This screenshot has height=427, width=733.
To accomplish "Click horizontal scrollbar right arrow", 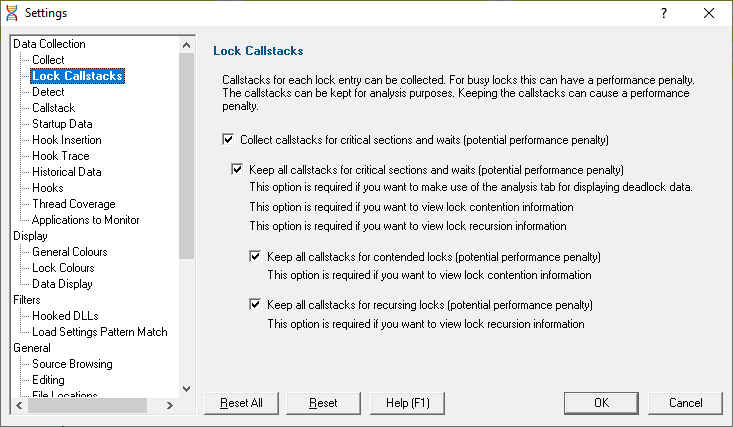I will [170, 405].
